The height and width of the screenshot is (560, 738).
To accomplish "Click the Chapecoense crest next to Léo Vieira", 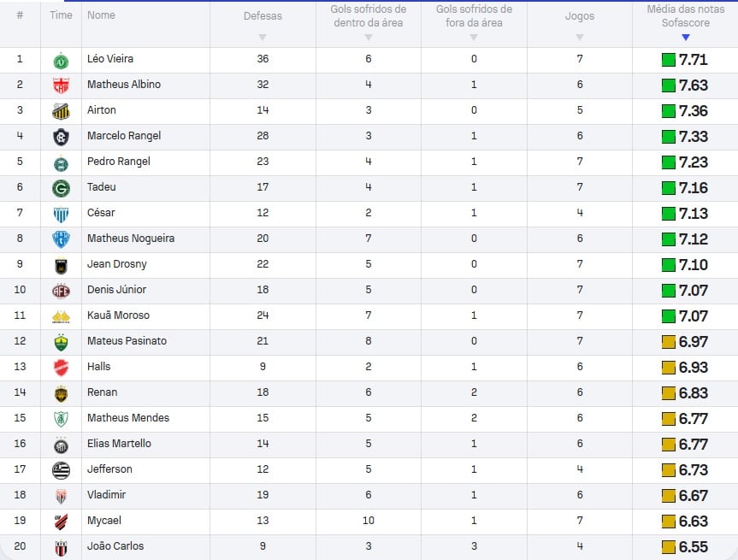I will [61, 60].
